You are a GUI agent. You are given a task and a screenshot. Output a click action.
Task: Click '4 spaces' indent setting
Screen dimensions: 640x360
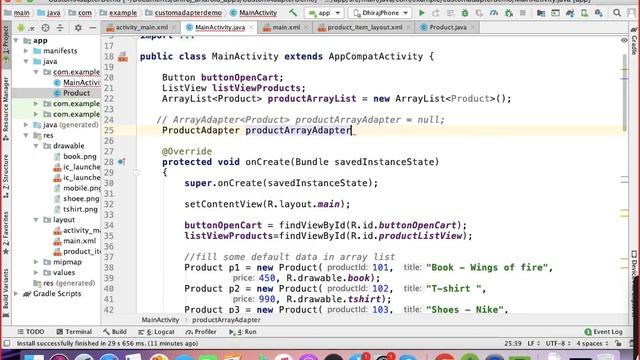pyautogui.click(x=594, y=344)
